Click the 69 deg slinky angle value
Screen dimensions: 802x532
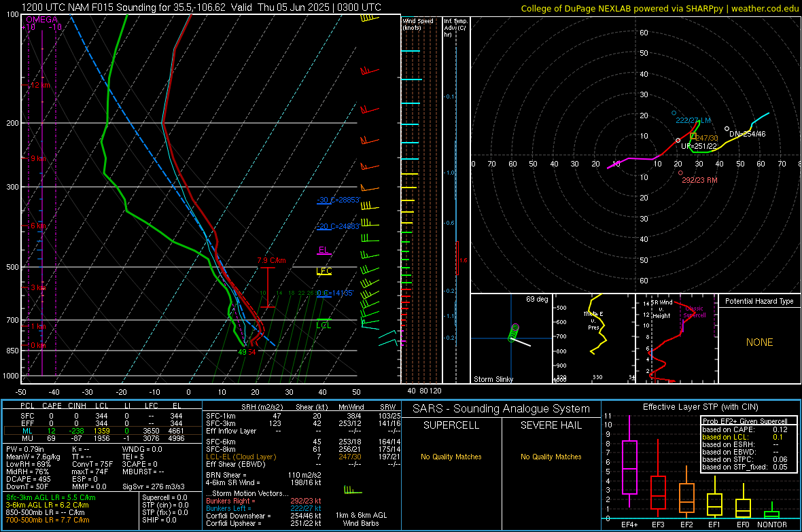(537, 299)
